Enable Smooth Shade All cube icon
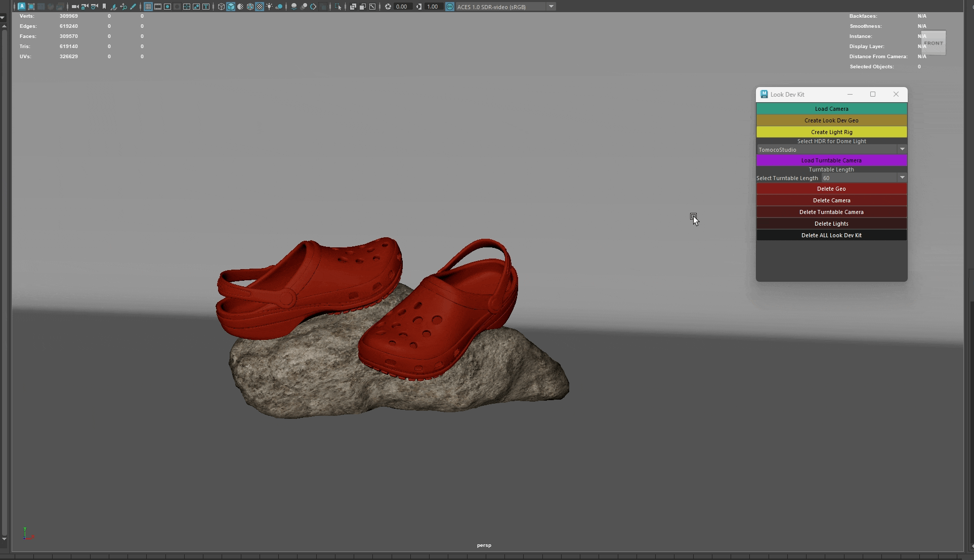This screenshot has width=974, height=560. [x=231, y=7]
